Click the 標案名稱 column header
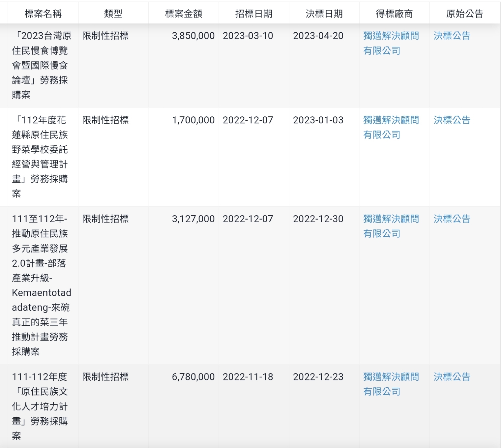This screenshot has height=448, width=501. (x=43, y=14)
